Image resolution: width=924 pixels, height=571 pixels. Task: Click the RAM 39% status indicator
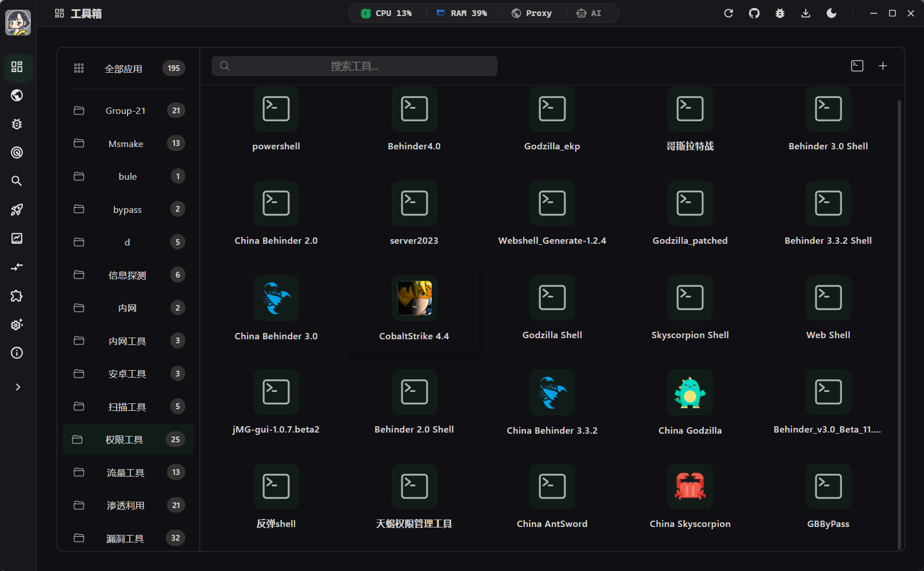461,13
